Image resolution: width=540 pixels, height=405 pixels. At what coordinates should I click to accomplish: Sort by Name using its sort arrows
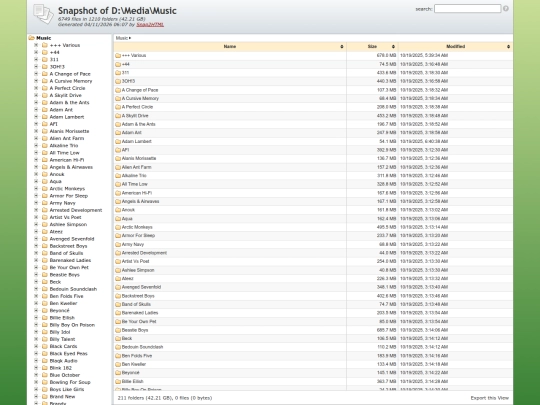[342, 46]
